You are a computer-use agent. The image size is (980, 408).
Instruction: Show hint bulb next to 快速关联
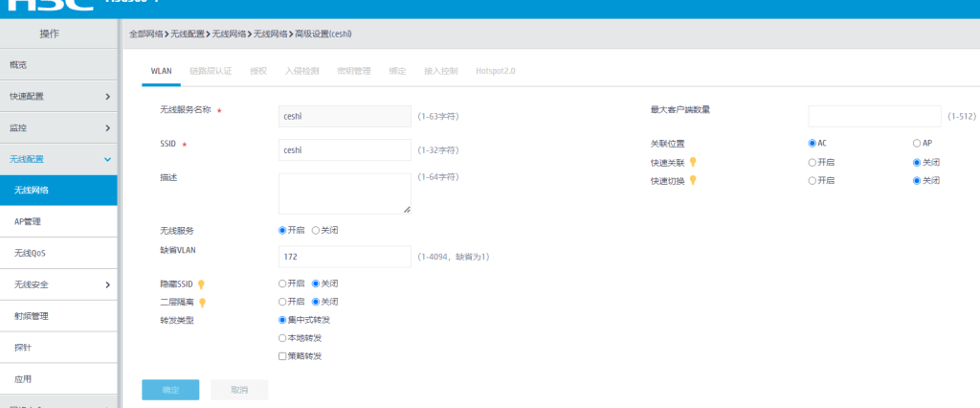click(693, 163)
